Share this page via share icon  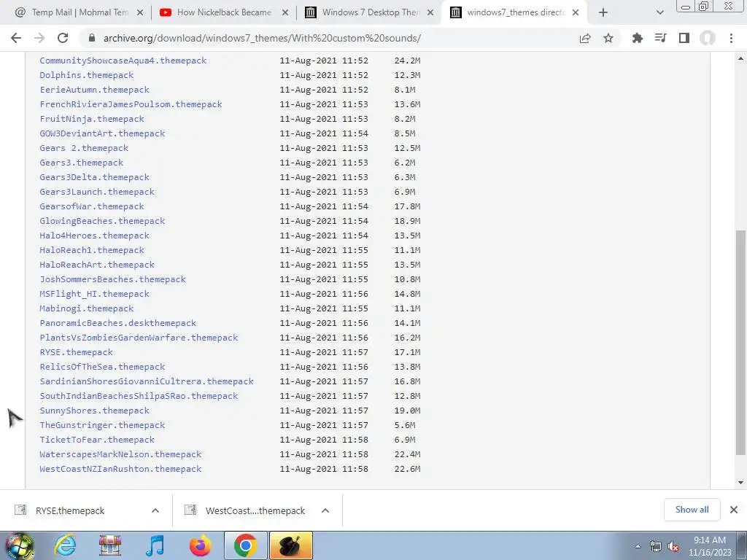[585, 38]
